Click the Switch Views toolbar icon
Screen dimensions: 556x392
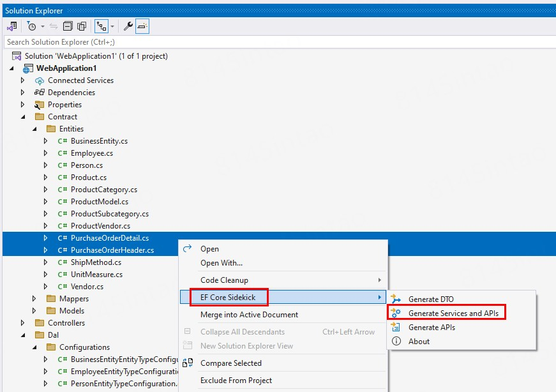pos(11,26)
